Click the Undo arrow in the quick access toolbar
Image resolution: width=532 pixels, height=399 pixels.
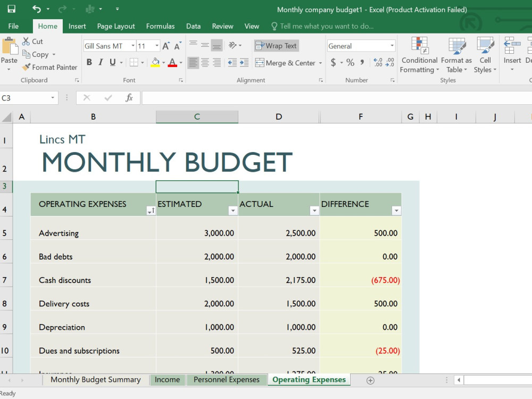(37, 9)
